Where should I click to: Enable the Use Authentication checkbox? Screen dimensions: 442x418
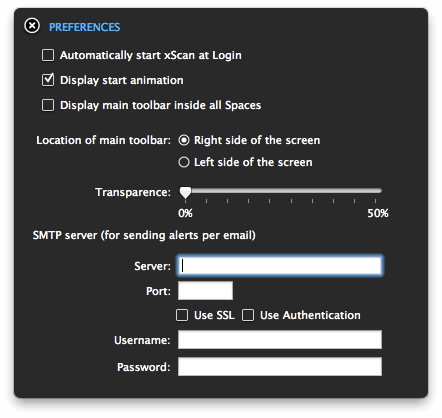coord(248,315)
